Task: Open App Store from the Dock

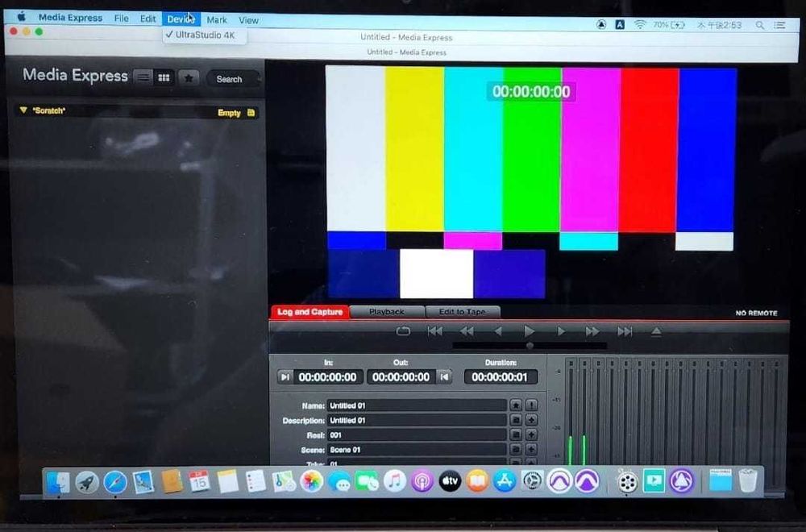Action: pyautogui.click(x=505, y=482)
